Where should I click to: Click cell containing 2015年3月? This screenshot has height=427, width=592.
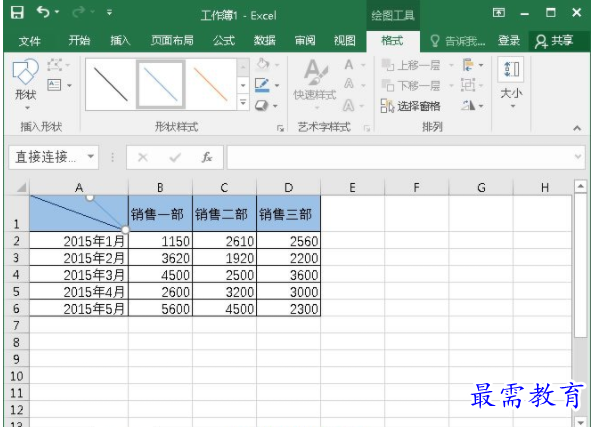[79, 275]
